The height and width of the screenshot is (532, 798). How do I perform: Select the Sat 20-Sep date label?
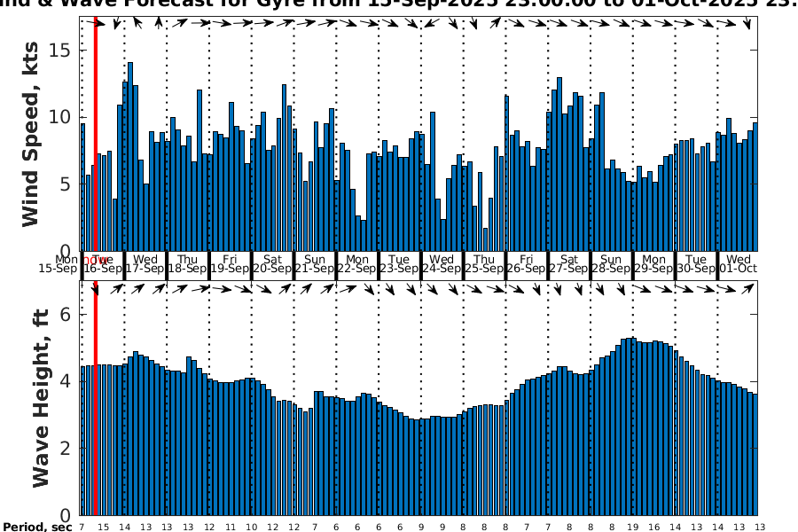[272, 263]
